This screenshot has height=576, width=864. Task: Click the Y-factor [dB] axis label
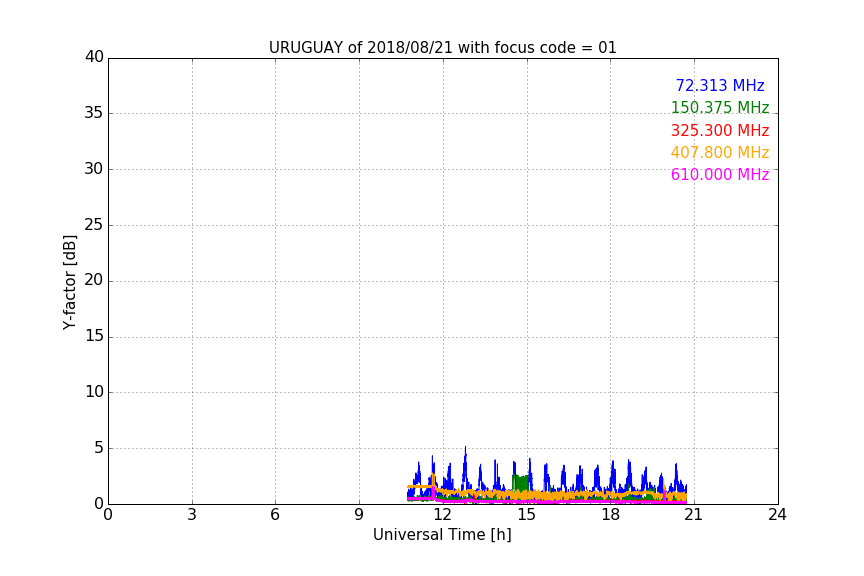pyautogui.click(x=69, y=282)
